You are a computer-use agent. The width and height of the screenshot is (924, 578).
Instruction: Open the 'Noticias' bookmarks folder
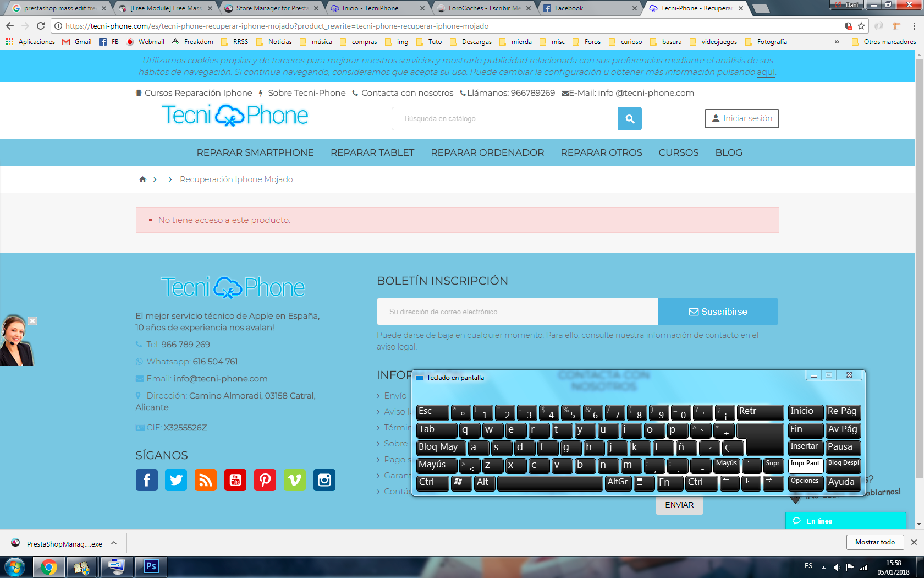point(274,42)
